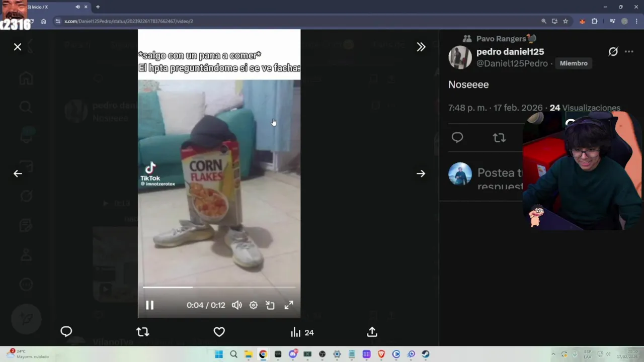Seek on the video progress bar
Screen dimensions: 644x362
click(219, 288)
